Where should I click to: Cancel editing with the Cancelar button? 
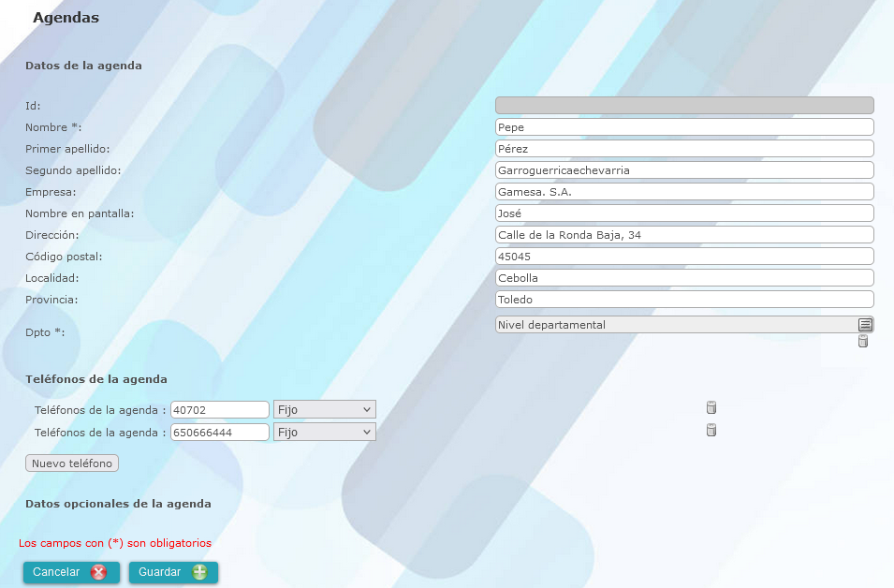(x=71, y=573)
